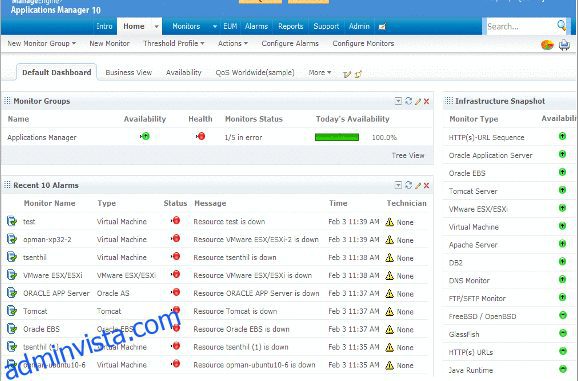The width and height of the screenshot is (578, 381).
Task: Click alarm icon for Oracle EBS row
Action: point(12,329)
